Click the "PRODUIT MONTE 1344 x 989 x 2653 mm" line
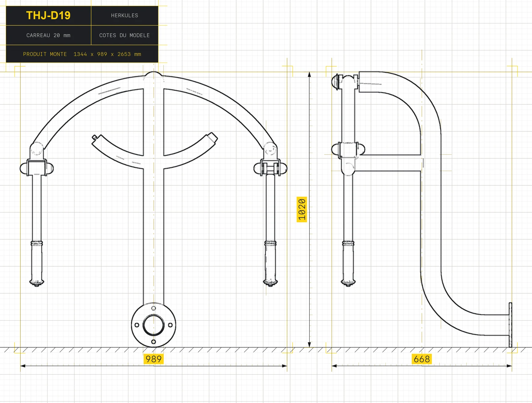This screenshot has height=403, width=532. pos(82,54)
